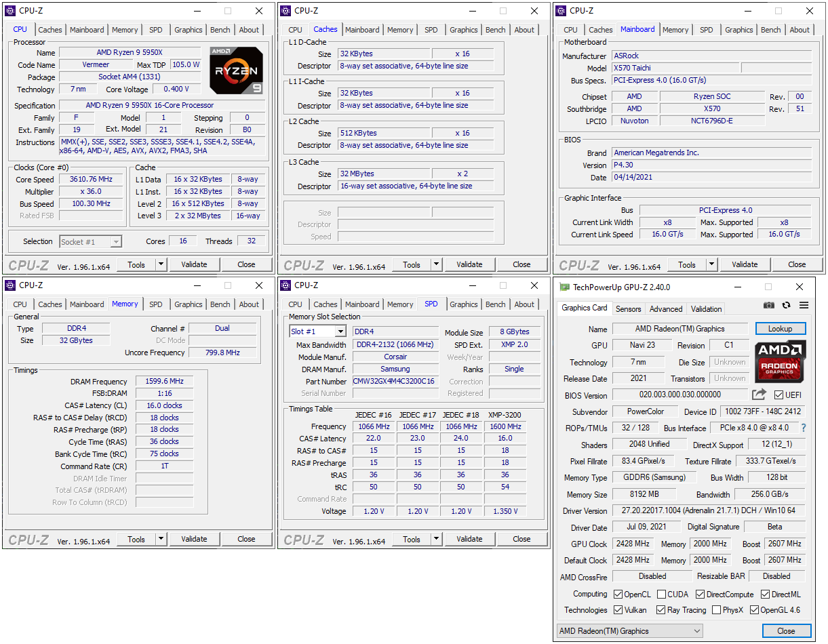Open the Tools dropdown arrow in Mainboard window
This screenshot has height=644, width=828.
pyautogui.click(x=711, y=264)
